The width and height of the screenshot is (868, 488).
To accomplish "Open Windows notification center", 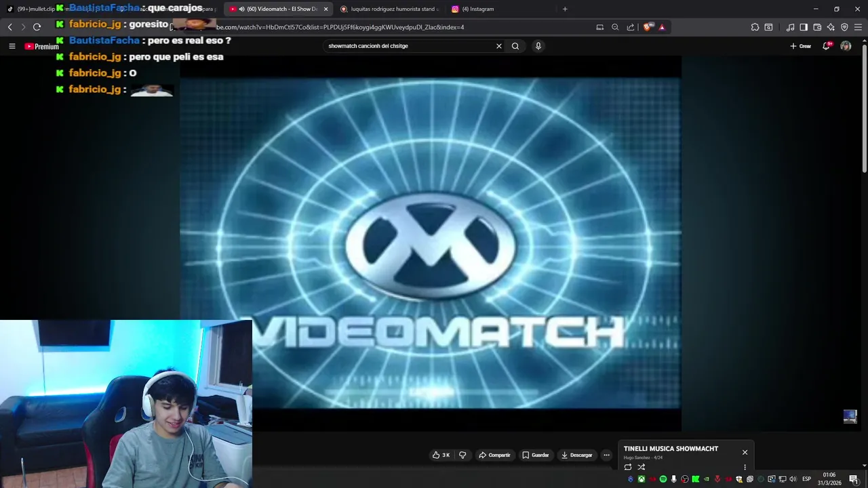I will coord(854,479).
